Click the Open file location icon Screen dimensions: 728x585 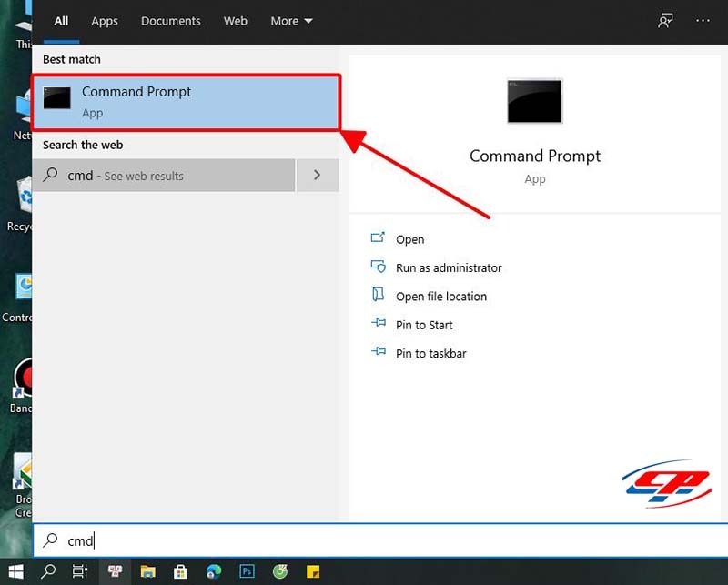coord(378,295)
